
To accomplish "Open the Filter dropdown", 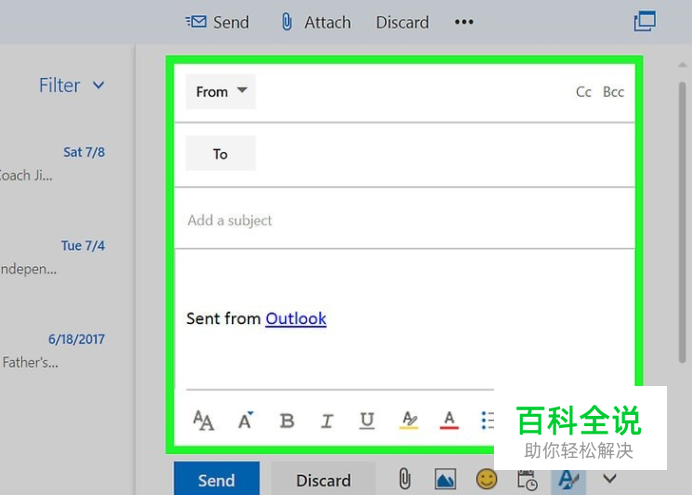I will 71,85.
